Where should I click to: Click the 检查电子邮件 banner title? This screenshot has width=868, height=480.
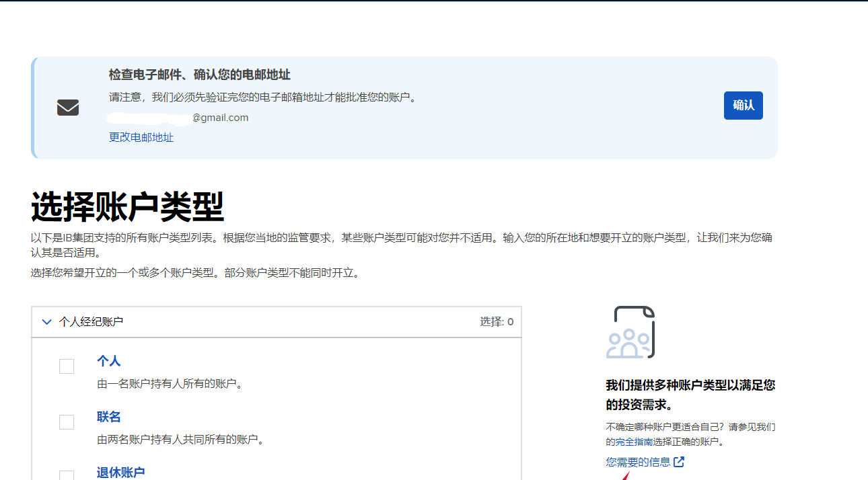pyautogui.click(x=200, y=75)
